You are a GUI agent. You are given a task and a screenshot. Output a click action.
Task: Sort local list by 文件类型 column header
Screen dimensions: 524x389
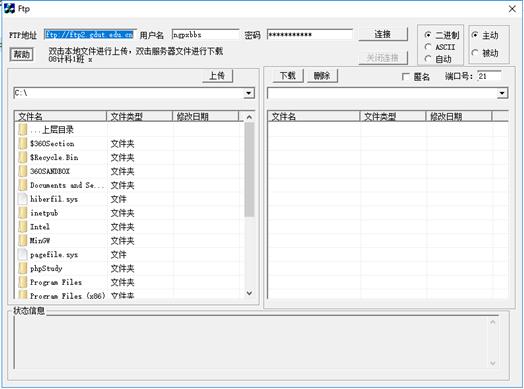(x=139, y=116)
